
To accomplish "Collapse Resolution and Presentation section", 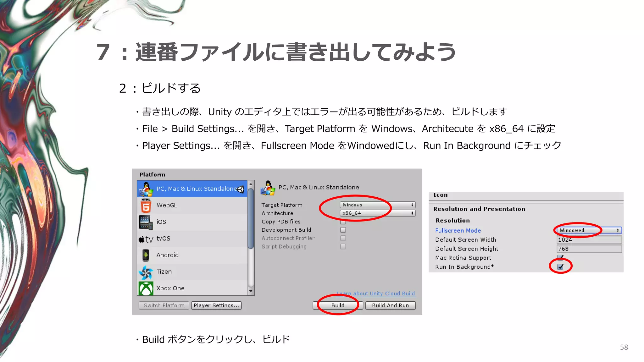I will 479,209.
